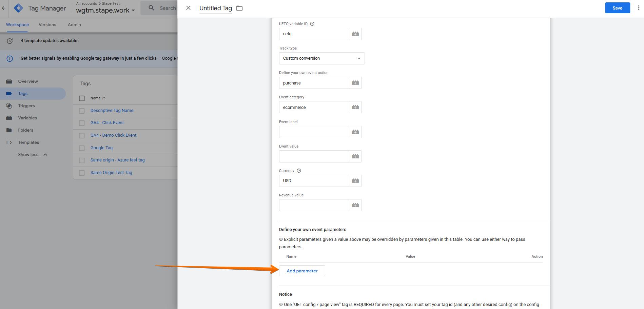Check the Descriptive Tag Name row checkbox
The height and width of the screenshot is (309, 644).
tap(82, 111)
